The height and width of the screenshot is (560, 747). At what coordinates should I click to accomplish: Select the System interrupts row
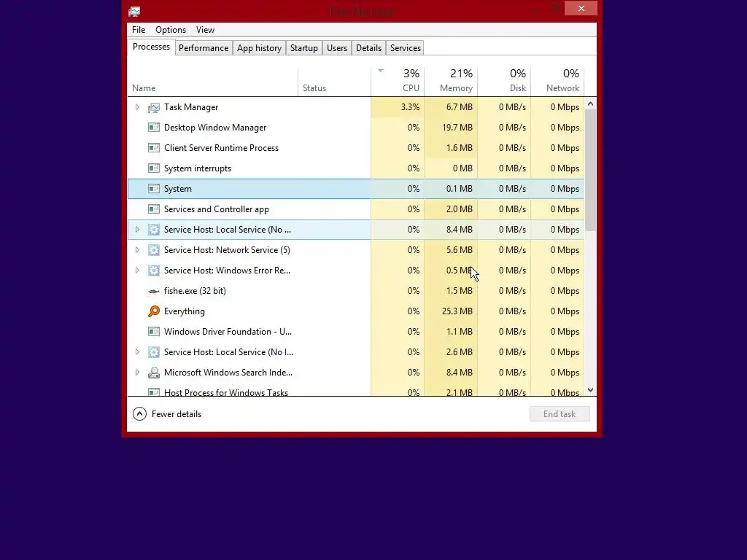click(356, 168)
